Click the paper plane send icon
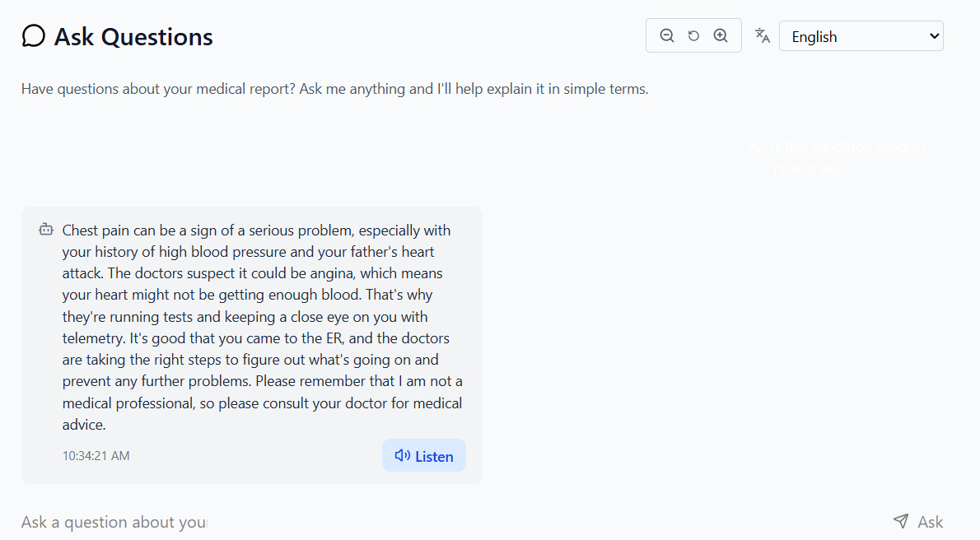Image resolution: width=980 pixels, height=540 pixels. click(901, 521)
